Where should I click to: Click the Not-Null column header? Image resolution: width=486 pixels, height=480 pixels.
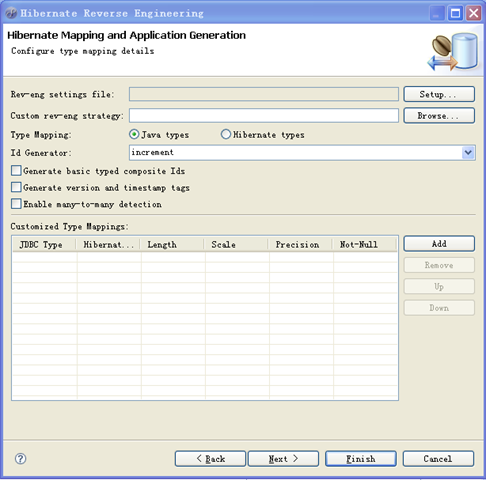coord(365,245)
